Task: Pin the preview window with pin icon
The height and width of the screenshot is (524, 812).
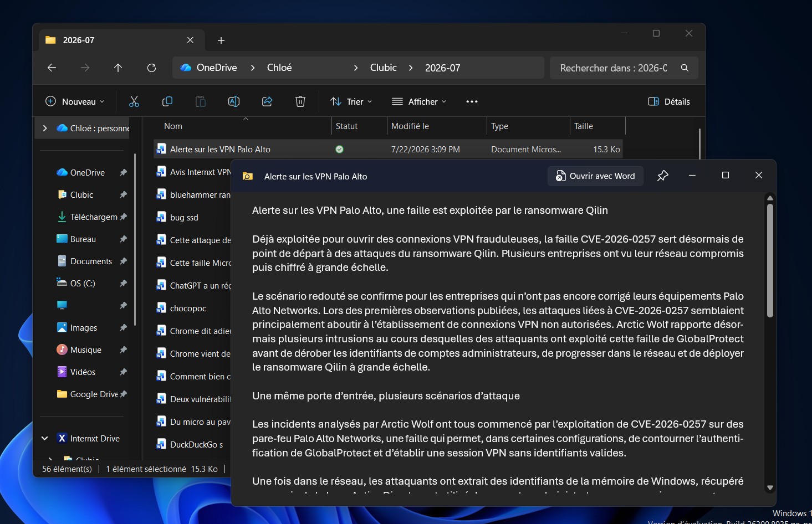Action: (x=662, y=176)
